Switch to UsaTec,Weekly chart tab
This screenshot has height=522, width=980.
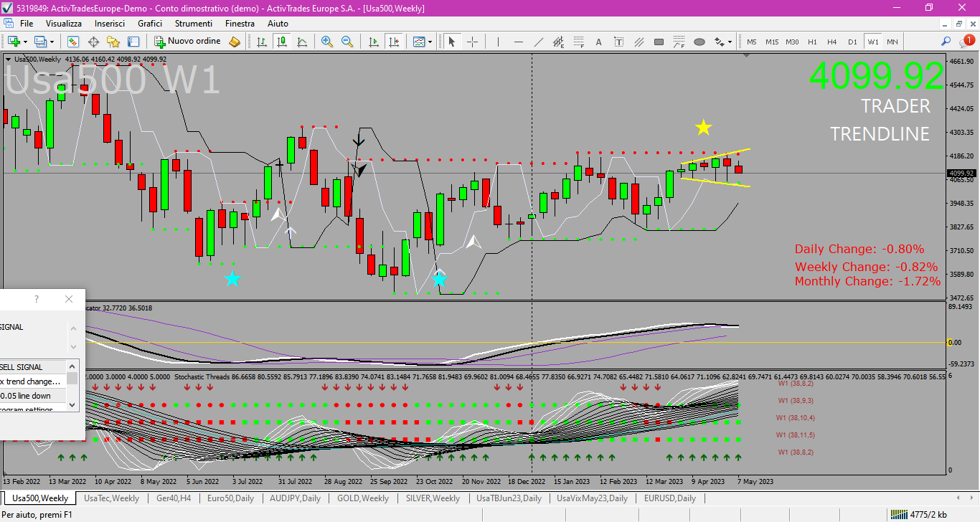click(x=111, y=498)
